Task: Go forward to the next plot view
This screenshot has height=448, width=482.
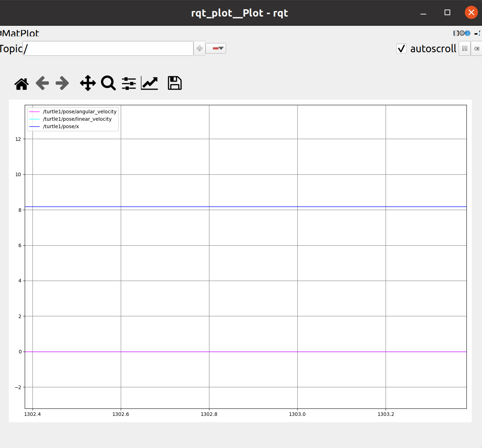Action: [62, 83]
